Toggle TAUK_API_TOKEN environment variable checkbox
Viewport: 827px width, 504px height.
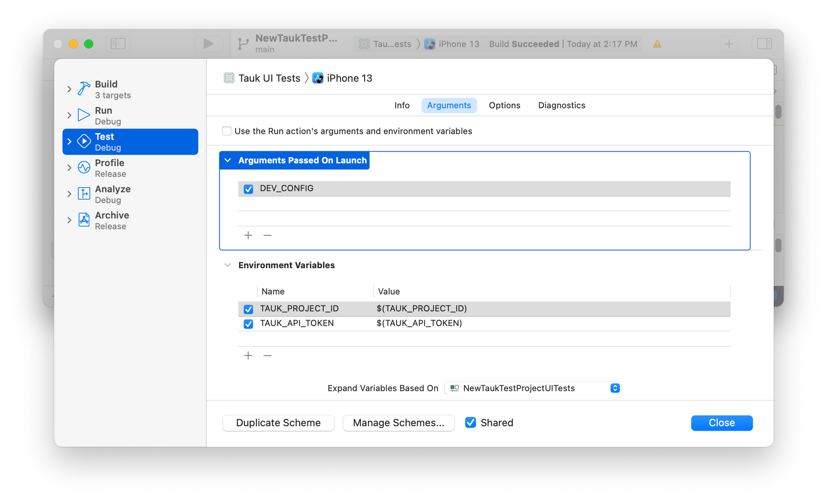click(x=249, y=323)
